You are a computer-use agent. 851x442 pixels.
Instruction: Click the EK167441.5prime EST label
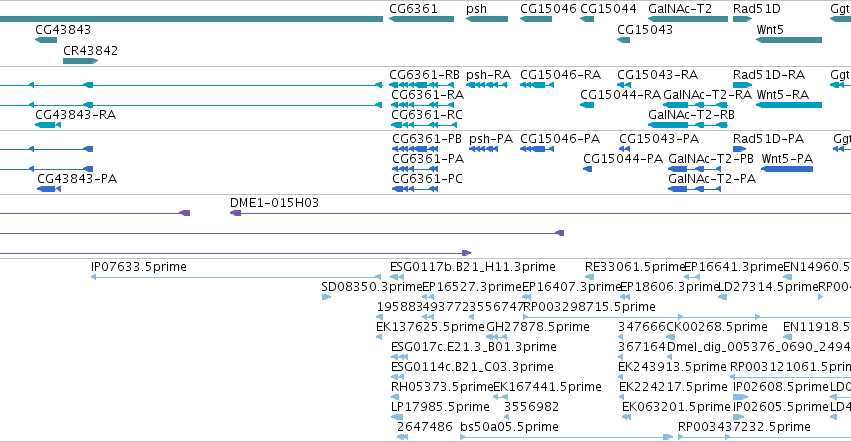pos(548,387)
